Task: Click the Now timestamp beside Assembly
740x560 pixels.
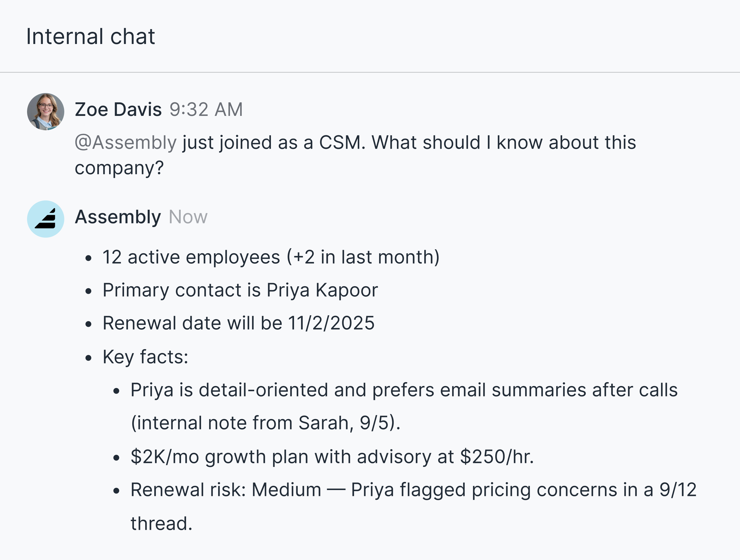Action: 188,217
